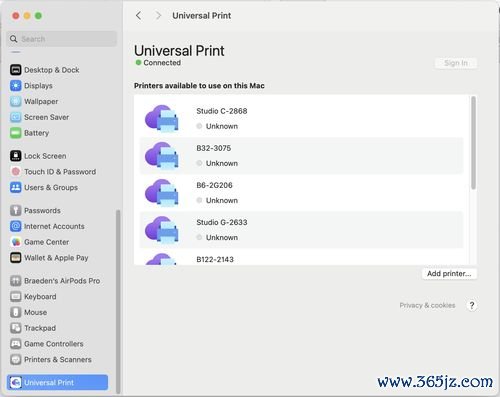
Task: Select the Studio G-2633 printer name
Action: point(222,222)
